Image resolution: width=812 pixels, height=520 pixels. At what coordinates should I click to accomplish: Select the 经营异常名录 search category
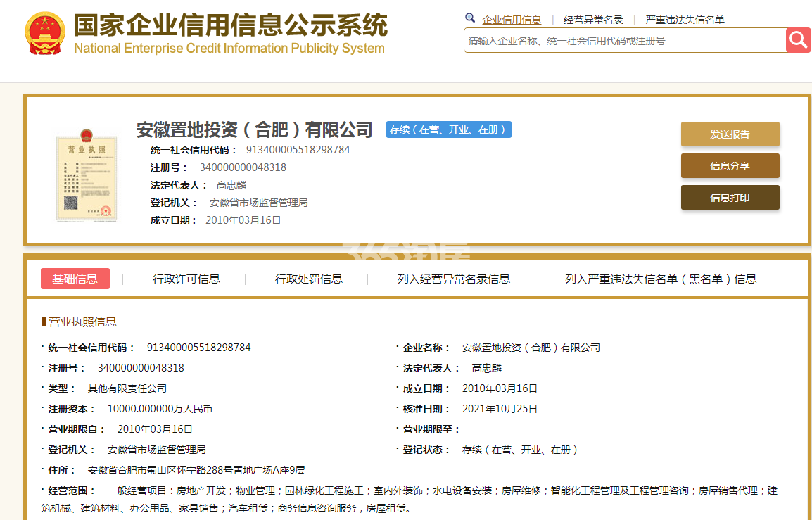click(593, 20)
